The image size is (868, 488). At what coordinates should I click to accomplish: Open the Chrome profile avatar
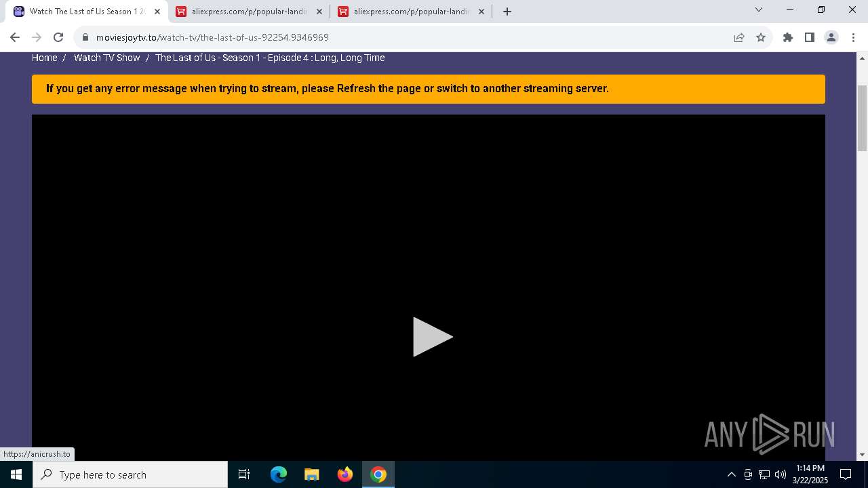tap(831, 37)
